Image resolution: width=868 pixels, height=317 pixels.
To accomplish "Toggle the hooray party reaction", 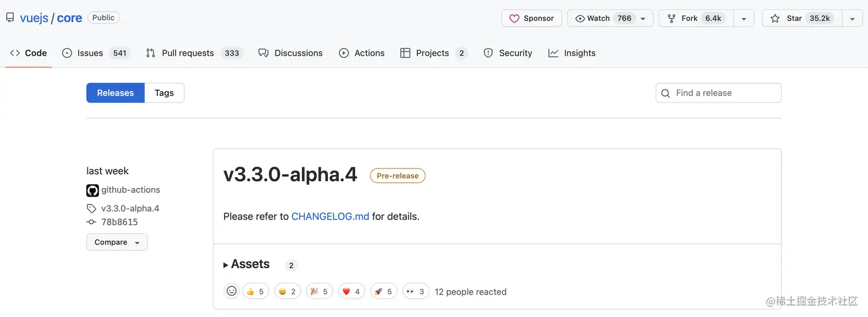I will pyautogui.click(x=320, y=291).
